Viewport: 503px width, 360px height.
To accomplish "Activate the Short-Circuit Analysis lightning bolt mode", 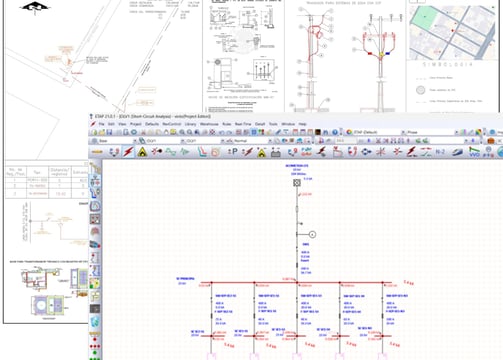I will pyautogui.click(x=128, y=152).
